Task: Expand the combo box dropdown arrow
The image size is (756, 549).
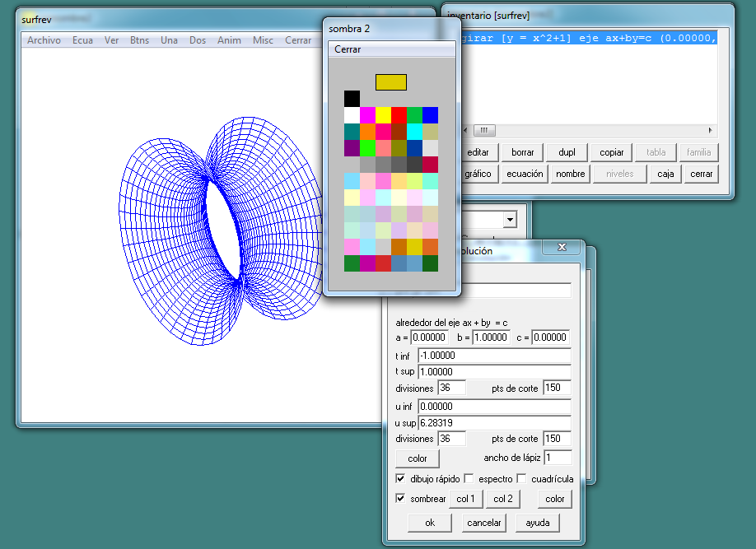Action: 510,220
